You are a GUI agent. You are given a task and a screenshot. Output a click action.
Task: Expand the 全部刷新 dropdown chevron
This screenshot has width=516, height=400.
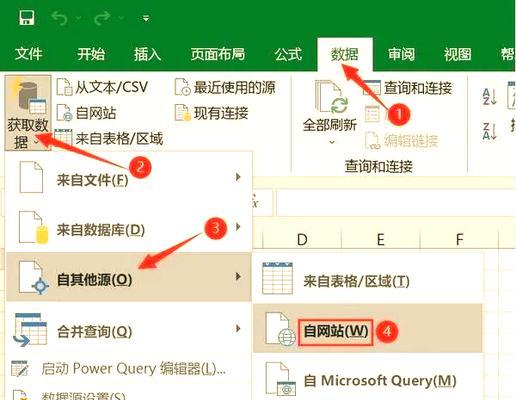(331, 142)
